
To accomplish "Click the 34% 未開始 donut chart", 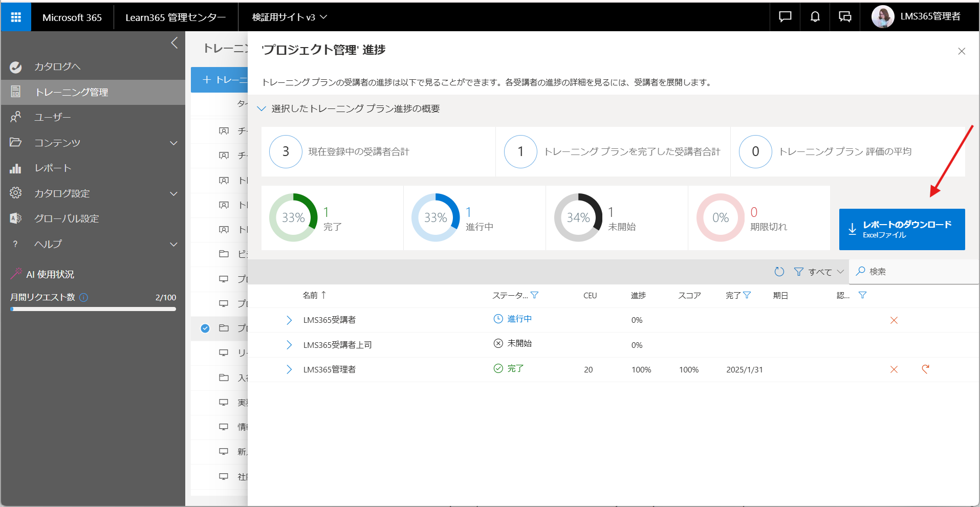I will point(578,217).
